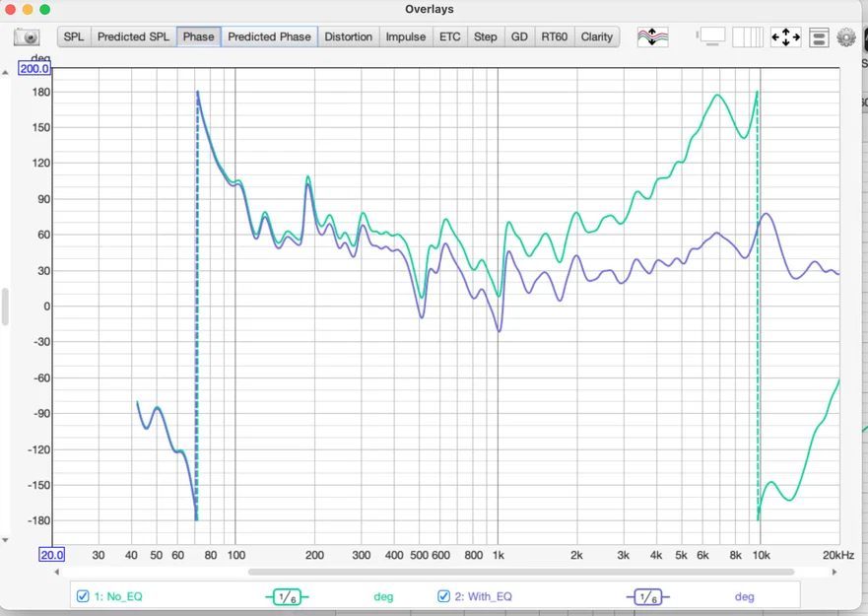This screenshot has height=616, width=868.
Task: Open the RT60 tab
Action: [554, 37]
